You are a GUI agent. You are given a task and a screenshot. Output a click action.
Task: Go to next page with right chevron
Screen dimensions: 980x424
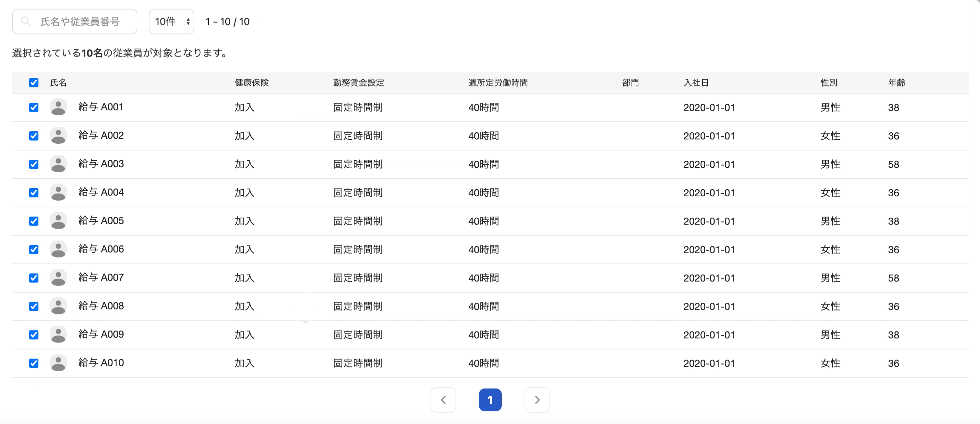[537, 400]
